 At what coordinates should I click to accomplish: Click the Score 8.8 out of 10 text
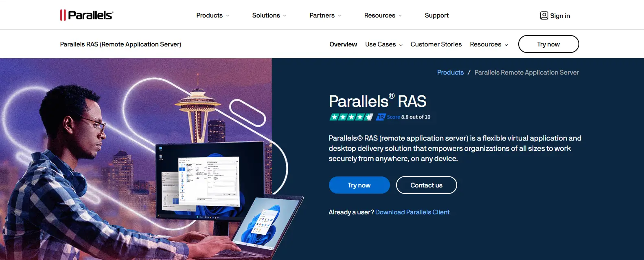click(x=408, y=117)
